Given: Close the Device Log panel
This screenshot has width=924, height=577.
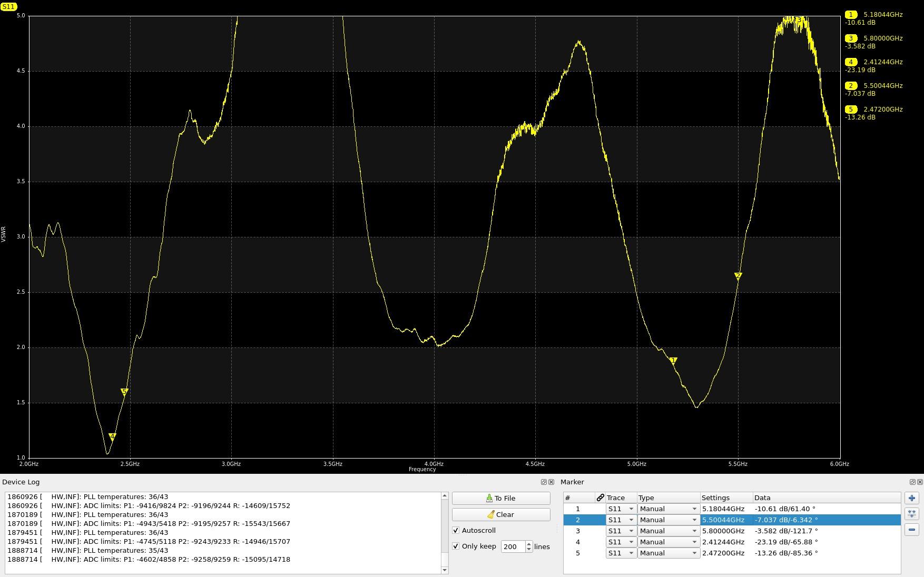Looking at the screenshot, I should point(552,482).
